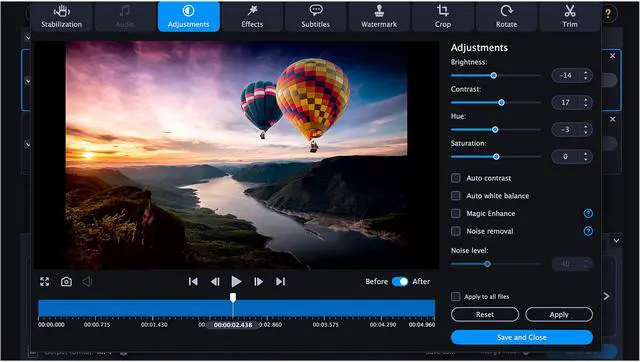Enable the Auto contrast checkbox
Screen dimensions: 640x362
click(x=456, y=178)
